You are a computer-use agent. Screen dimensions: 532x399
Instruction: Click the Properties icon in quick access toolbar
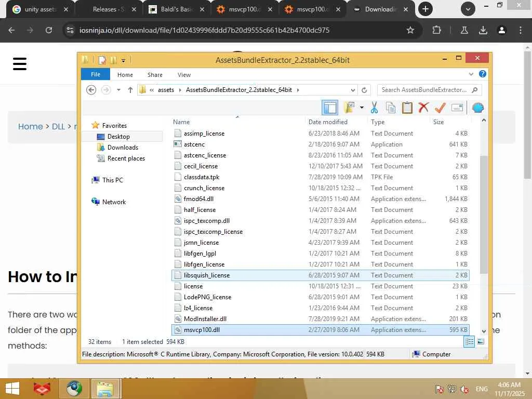tap(102, 60)
